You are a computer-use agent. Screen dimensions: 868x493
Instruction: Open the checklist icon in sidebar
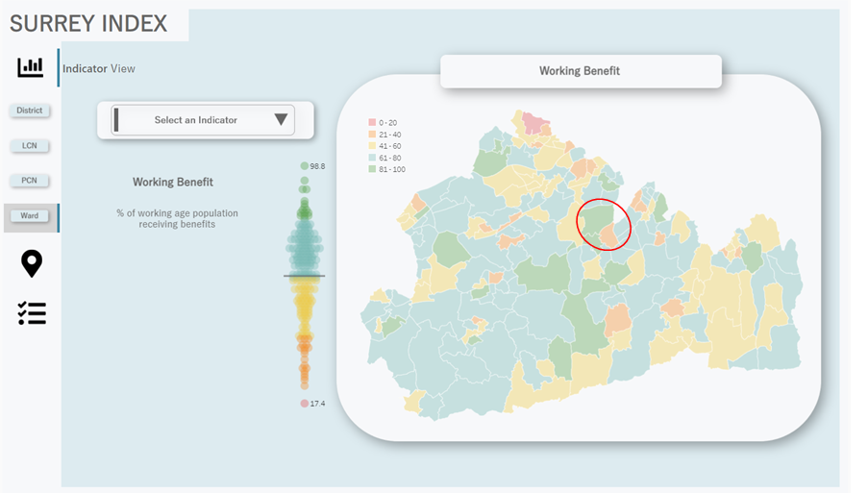point(32,313)
